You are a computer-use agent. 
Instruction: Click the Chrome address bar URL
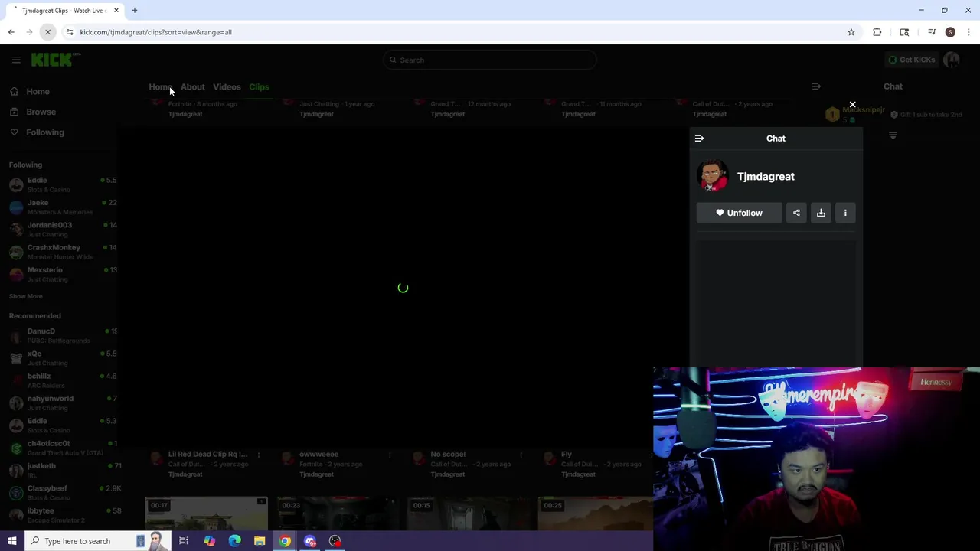(156, 32)
